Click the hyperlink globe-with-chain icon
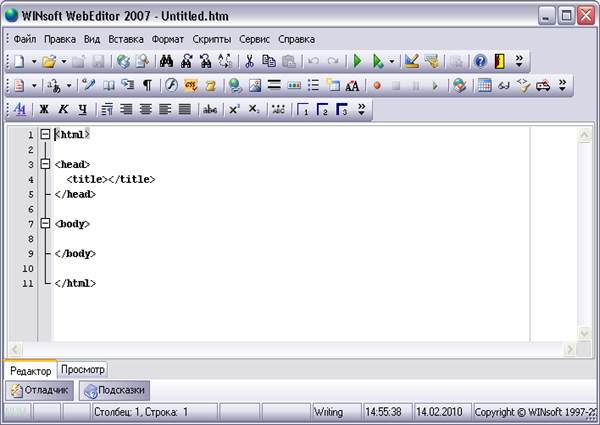 [x=234, y=86]
